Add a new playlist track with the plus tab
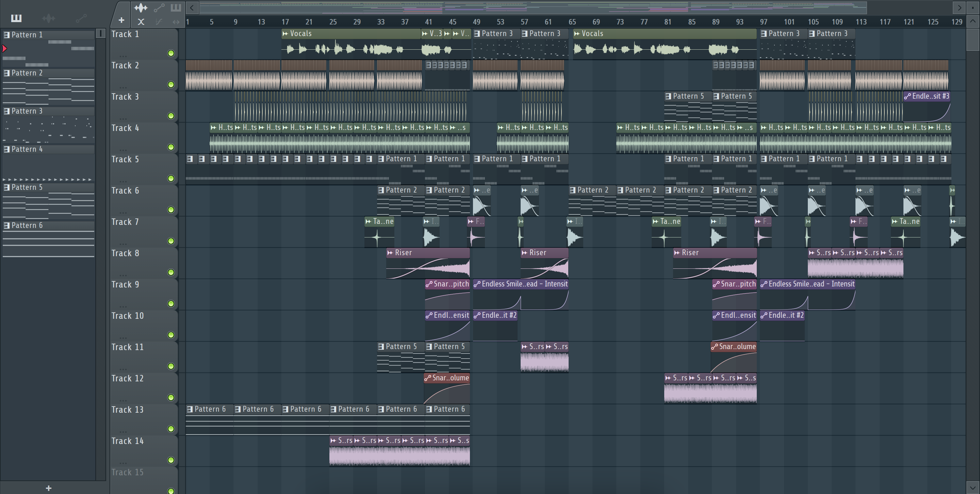 [121, 20]
